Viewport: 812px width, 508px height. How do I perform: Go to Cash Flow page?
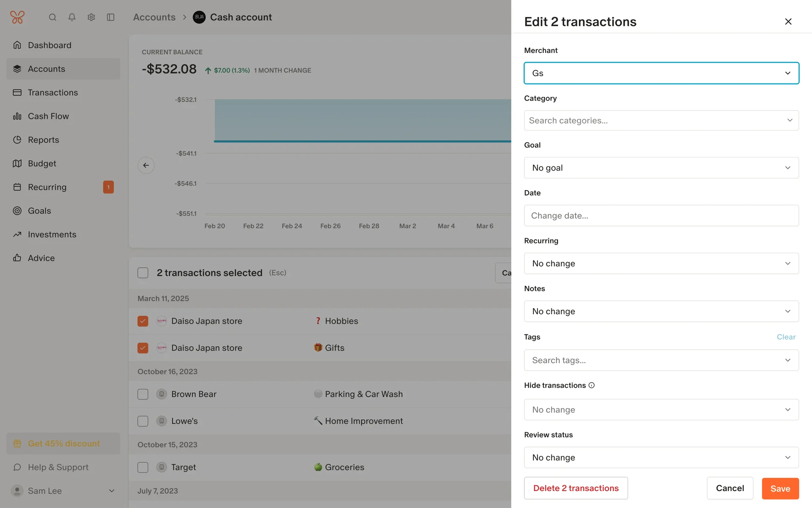point(48,116)
